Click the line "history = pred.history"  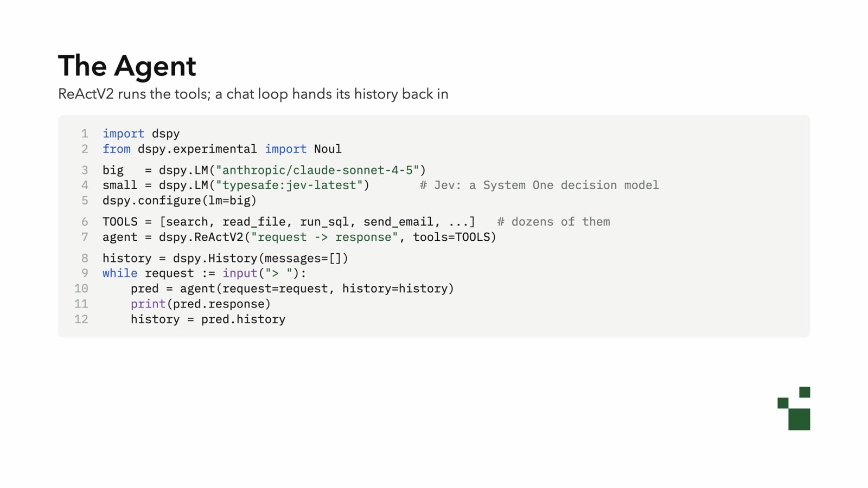(x=208, y=319)
